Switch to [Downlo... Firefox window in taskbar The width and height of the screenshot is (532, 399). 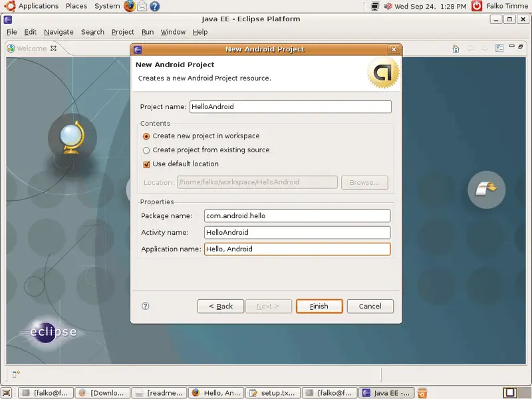click(102, 393)
